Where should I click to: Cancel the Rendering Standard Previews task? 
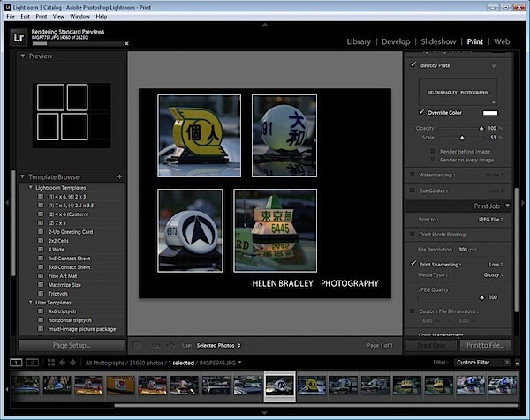point(126,43)
